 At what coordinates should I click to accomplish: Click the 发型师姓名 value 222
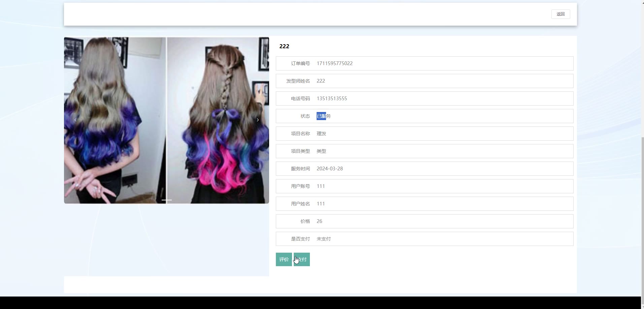(x=321, y=81)
